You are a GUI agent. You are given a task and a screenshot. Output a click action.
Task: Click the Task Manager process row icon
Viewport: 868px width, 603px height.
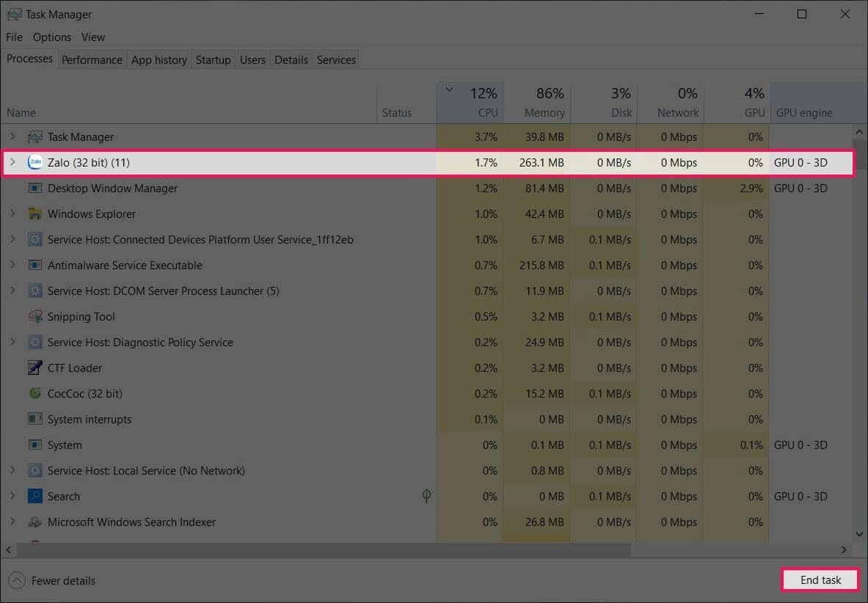coord(35,136)
